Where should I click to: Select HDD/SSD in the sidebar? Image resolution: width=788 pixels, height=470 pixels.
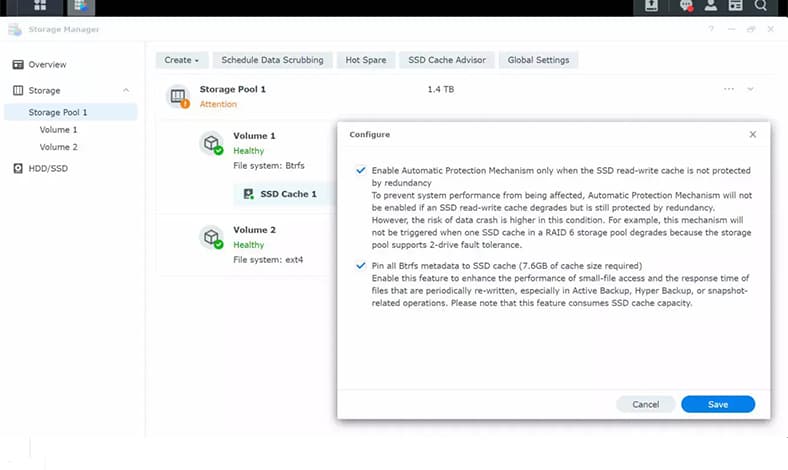48,168
